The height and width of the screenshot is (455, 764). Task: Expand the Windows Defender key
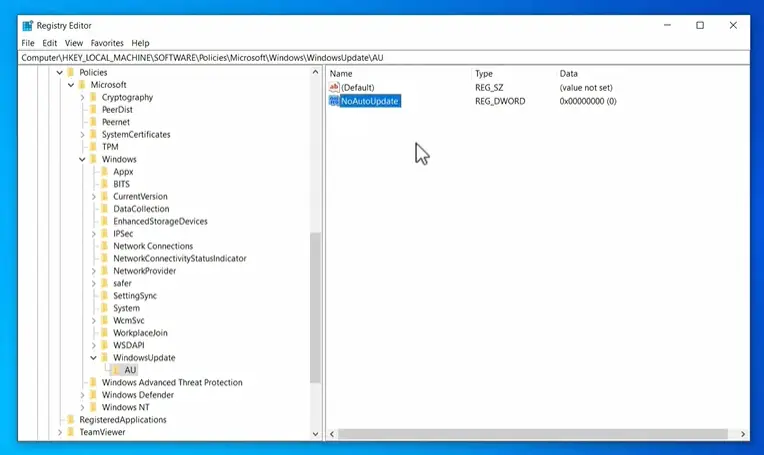tap(82, 395)
